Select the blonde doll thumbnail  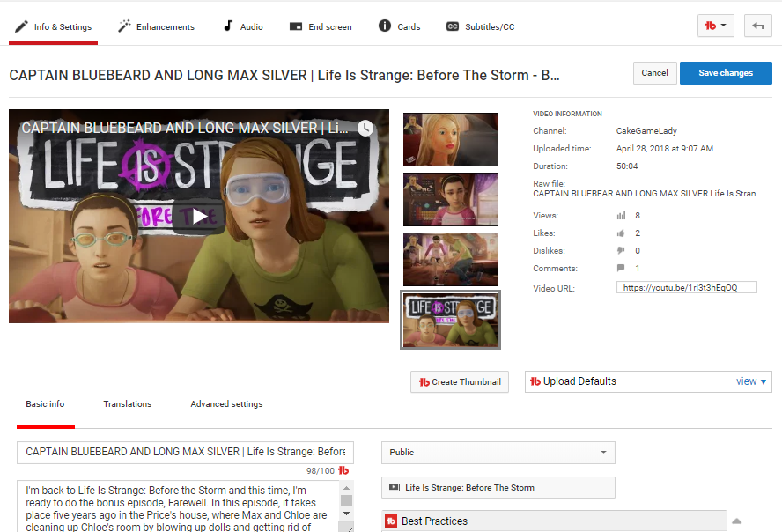(451, 140)
